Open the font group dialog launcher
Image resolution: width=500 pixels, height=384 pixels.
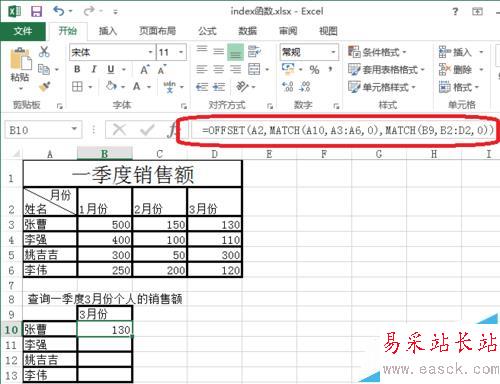coord(183,106)
